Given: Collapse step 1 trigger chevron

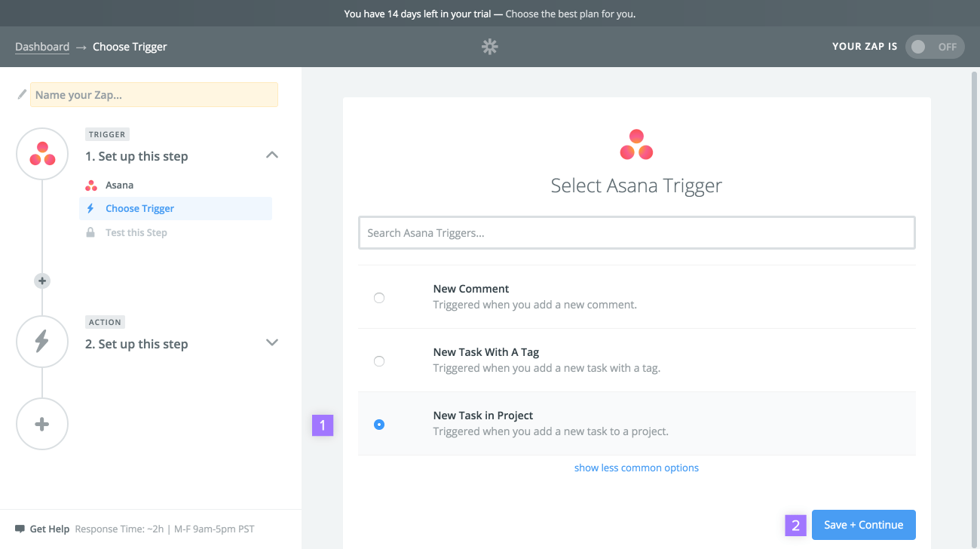Looking at the screenshot, I should click(272, 155).
